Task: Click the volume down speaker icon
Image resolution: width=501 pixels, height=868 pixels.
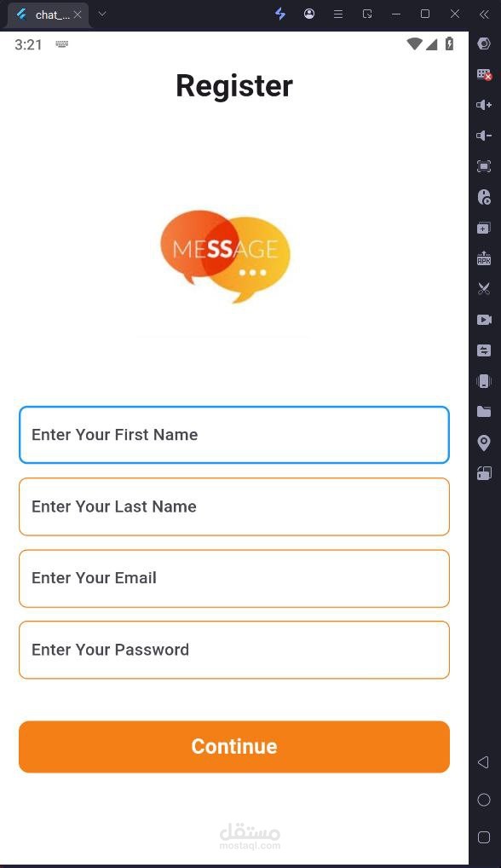Action: coord(484,136)
